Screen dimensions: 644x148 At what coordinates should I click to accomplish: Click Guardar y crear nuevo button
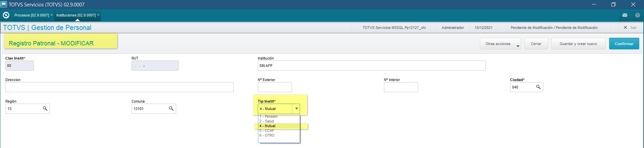(578, 44)
